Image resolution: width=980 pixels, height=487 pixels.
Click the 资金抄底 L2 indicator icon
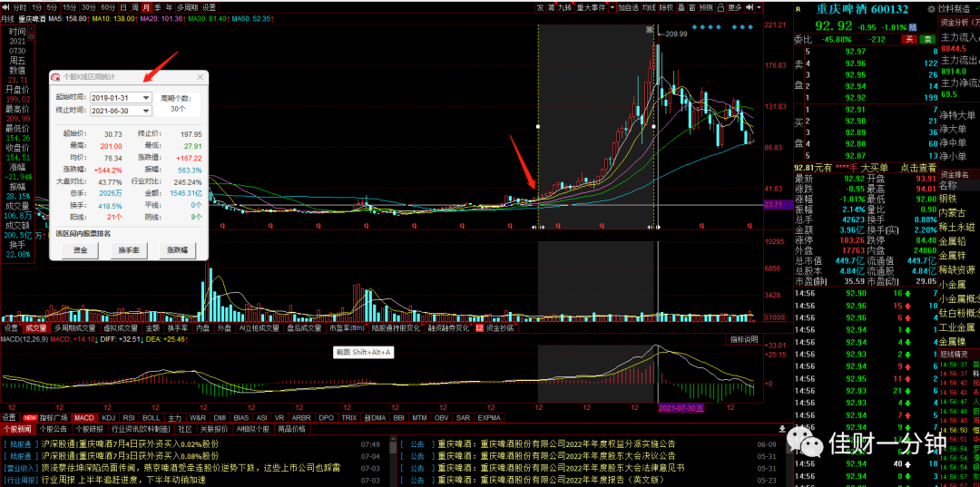pyautogui.click(x=479, y=327)
